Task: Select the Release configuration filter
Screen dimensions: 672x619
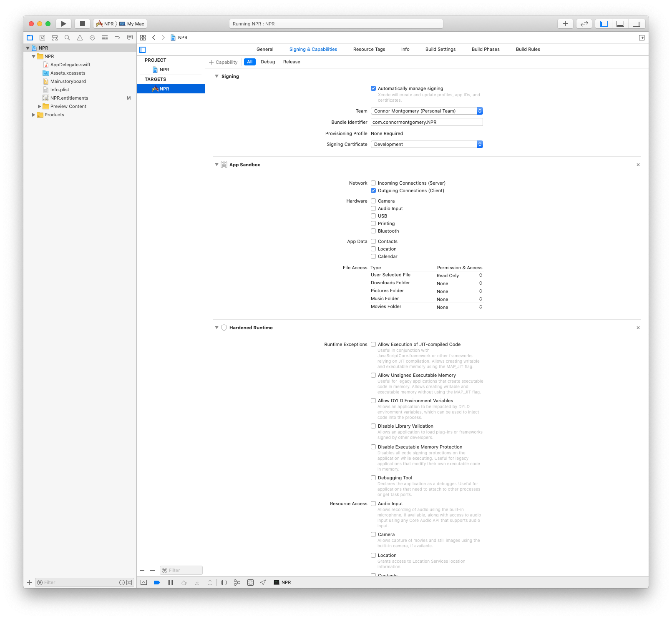Action: pos(292,62)
